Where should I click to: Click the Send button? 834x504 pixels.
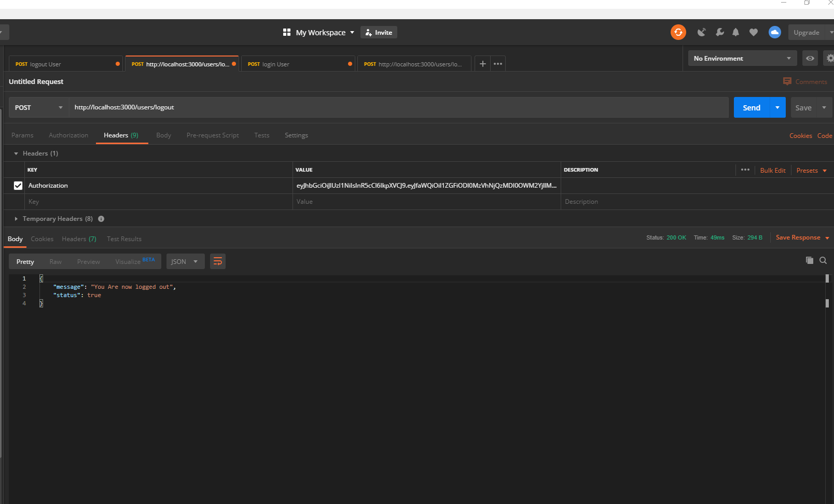tap(751, 107)
